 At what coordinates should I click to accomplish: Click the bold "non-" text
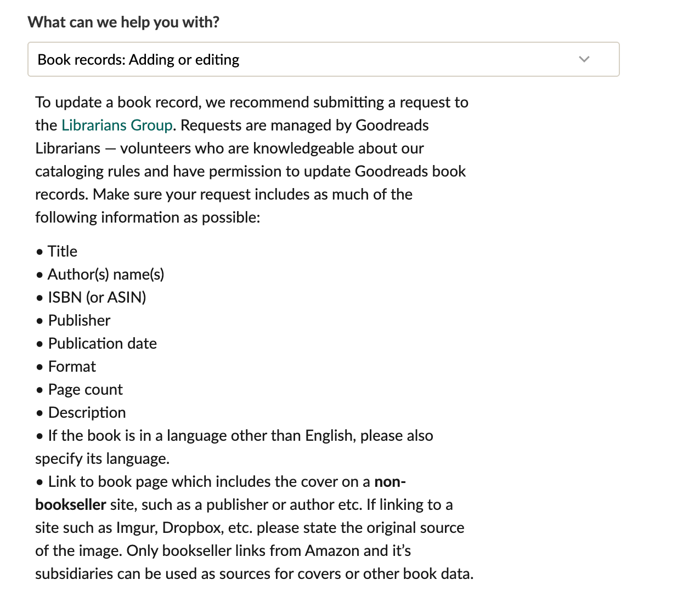click(x=390, y=482)
